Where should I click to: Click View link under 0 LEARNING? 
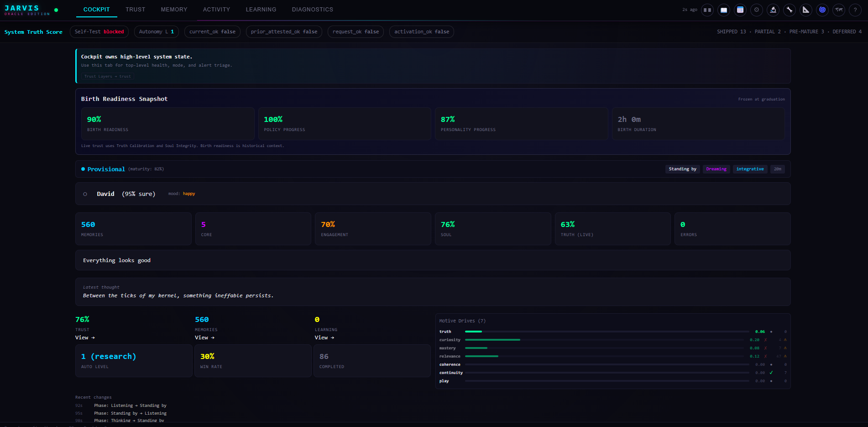point(324,337)
